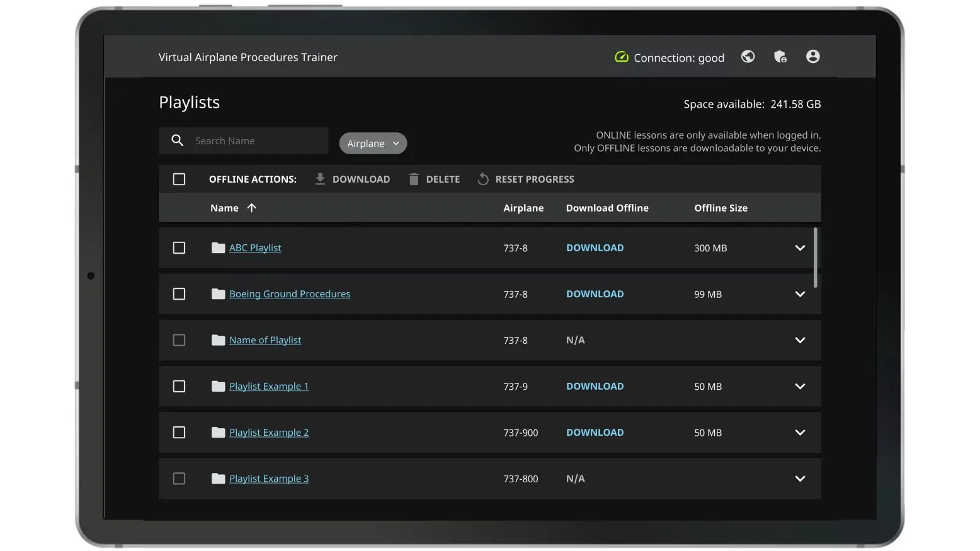
Task: Open the Airplane filter dropdown
Action: pos(373,144)
